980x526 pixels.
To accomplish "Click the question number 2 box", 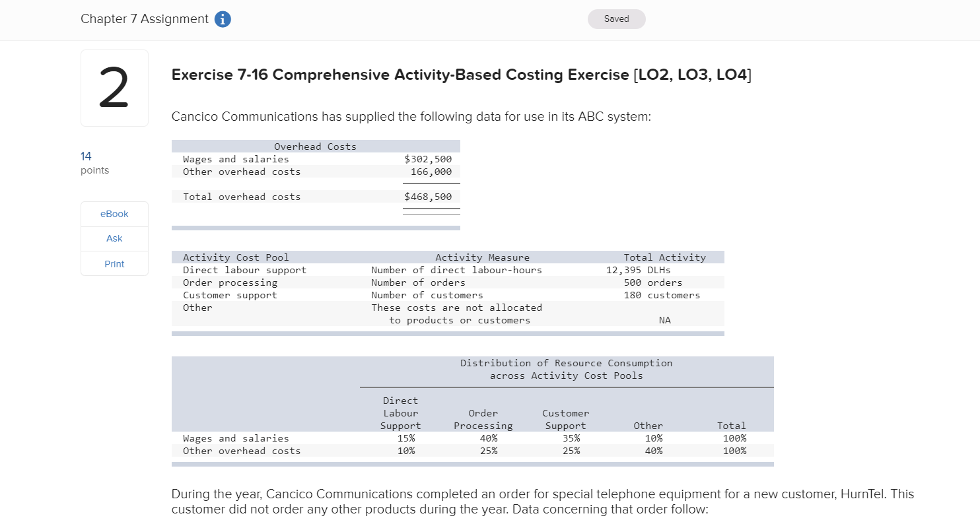I will point(114,88).
